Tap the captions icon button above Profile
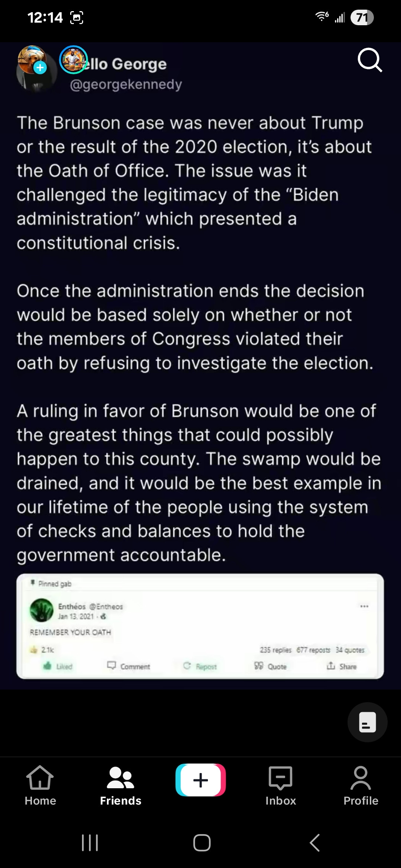This screenshot has width=401, height=868. [x=367, y=722]
